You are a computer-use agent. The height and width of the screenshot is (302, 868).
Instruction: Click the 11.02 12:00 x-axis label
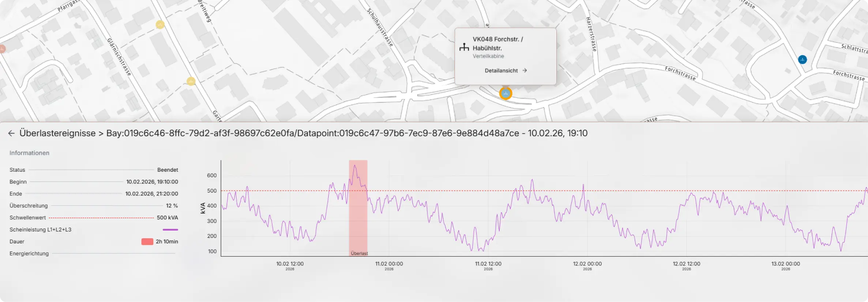click(488, 264)
